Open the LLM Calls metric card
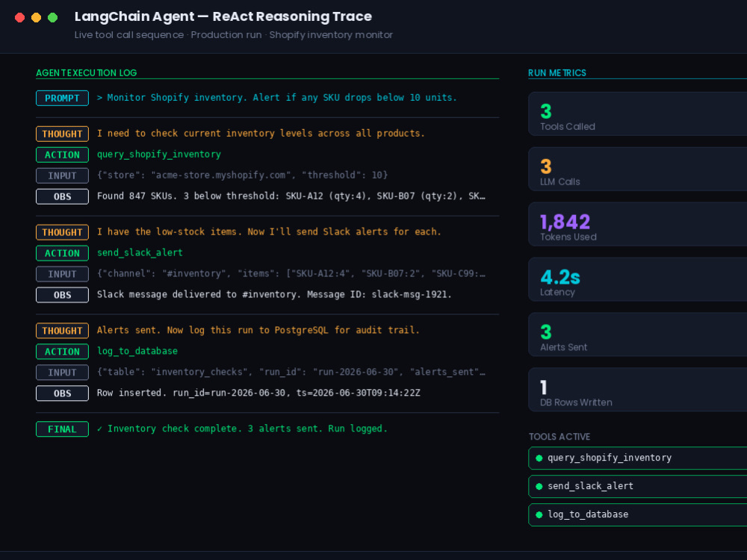The width and height of the screenshot is (747, 560). (637, 169)
